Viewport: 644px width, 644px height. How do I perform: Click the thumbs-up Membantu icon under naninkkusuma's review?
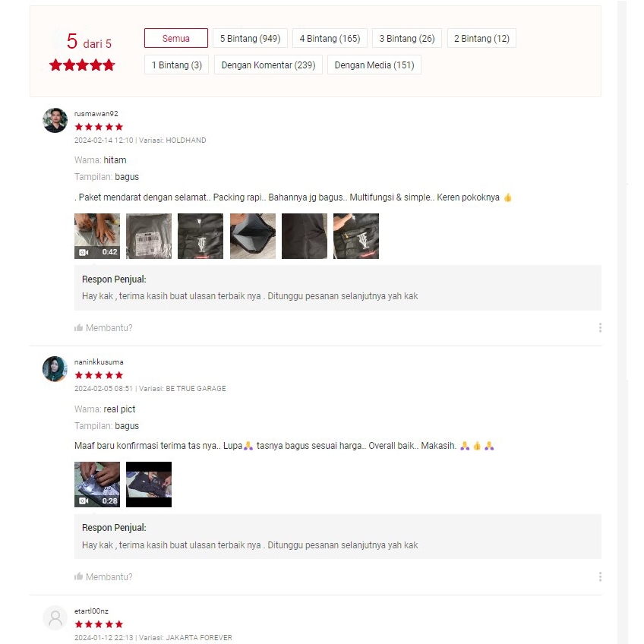click(x=78, y=576)
